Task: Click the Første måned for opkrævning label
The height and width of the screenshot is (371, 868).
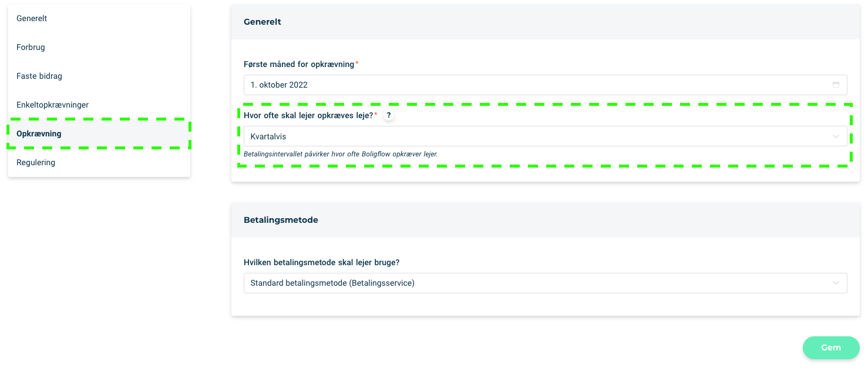Action: coord(299,64)
